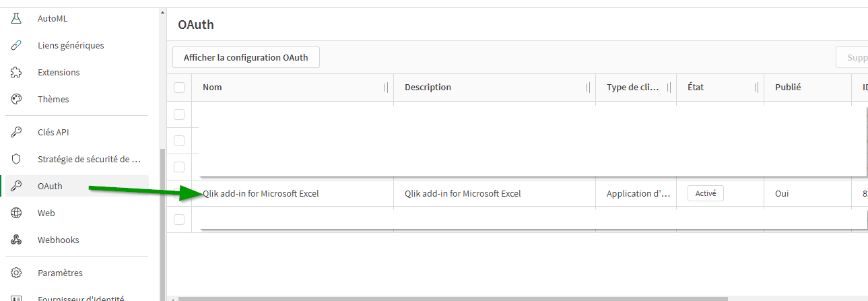The image size is (868, 301).
Task: Sort by Publié column header
Action: point(788,88)
